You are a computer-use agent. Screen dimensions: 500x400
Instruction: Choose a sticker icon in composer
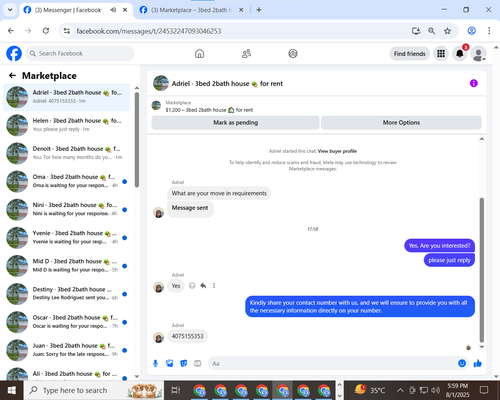point(184,363)
